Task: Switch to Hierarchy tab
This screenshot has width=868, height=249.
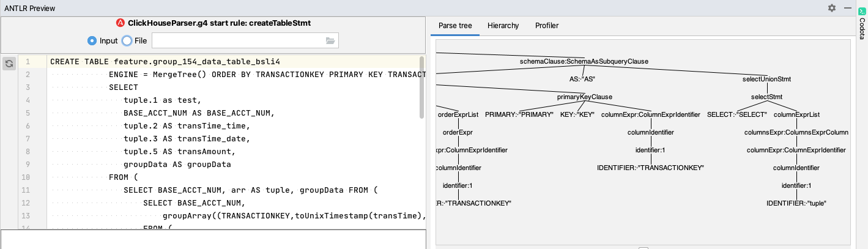Action: (503, 26)
